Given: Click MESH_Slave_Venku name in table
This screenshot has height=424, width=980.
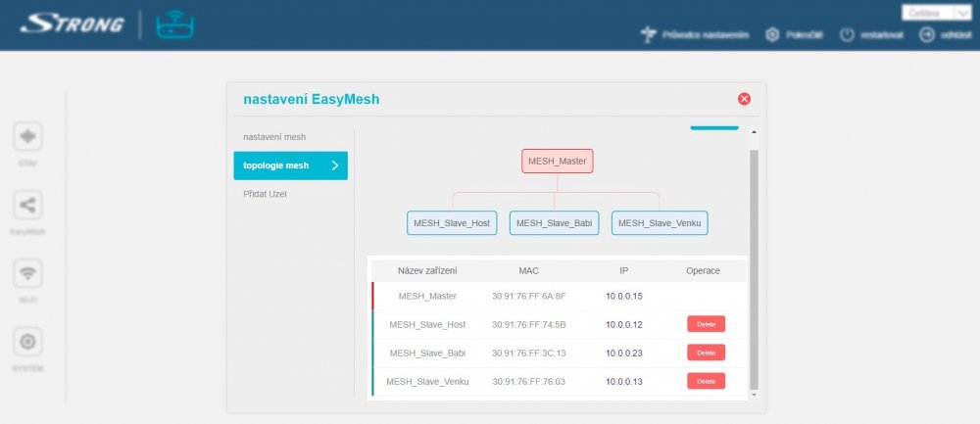Looking at the screenshot, I should 427,382.
